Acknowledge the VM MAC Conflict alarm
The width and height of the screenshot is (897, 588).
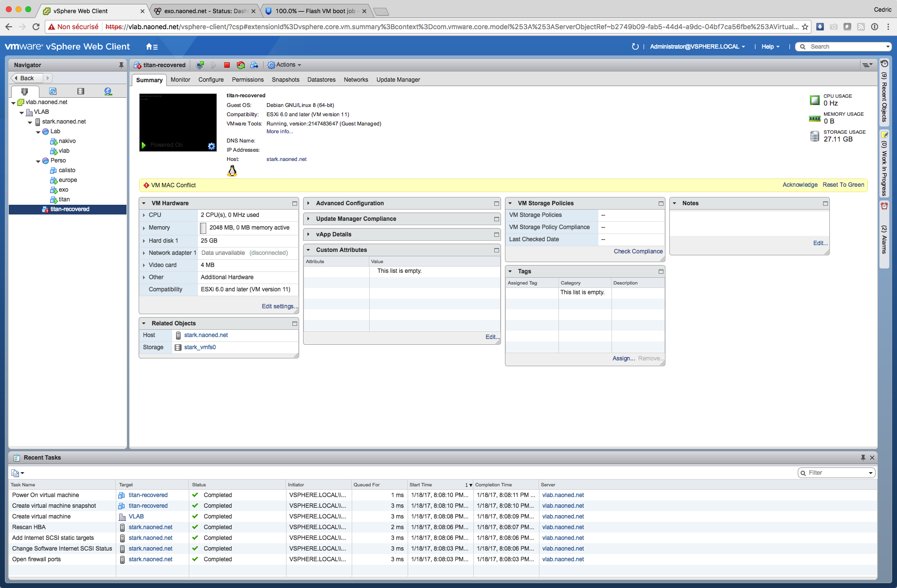point(800,185)
